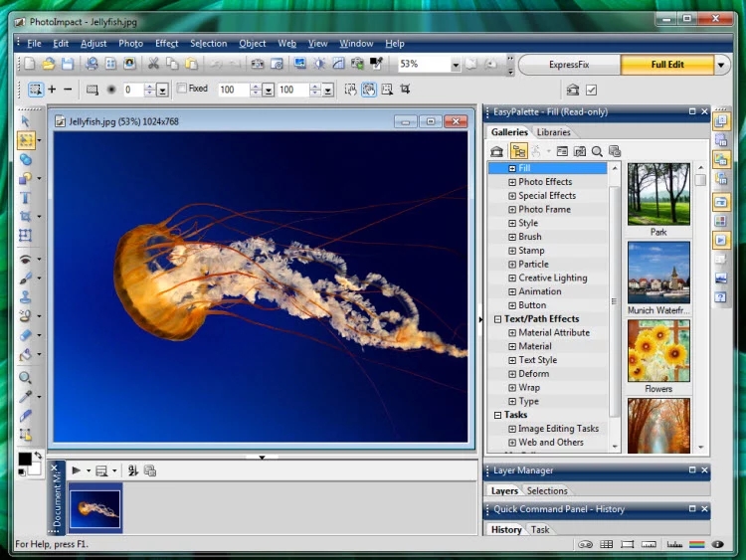Screen dimensions: 746x560
Task: Switch to the Libraries tab
Action: pos(553,132)
